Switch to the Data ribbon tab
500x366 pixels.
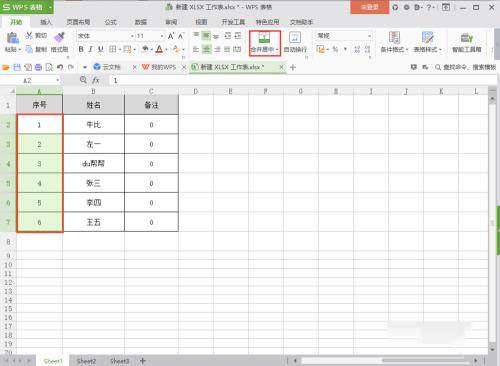141,22
